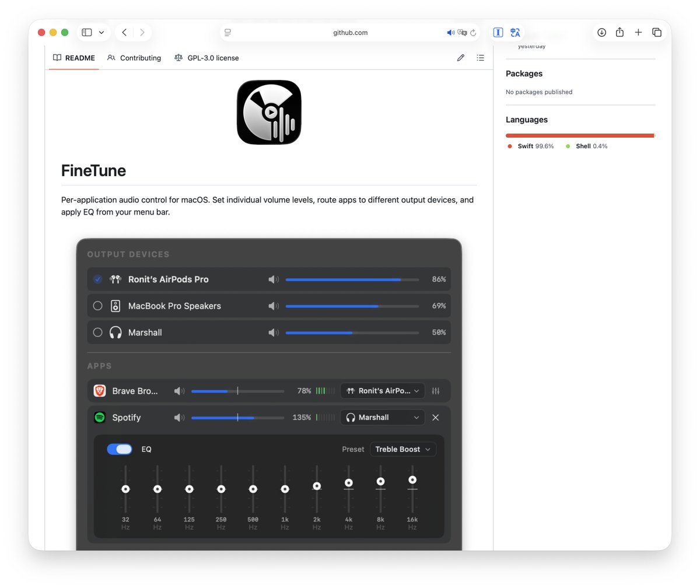Show the tab overview
The width and height of the screenshot is (700, 588).
(x=657, y=33)
